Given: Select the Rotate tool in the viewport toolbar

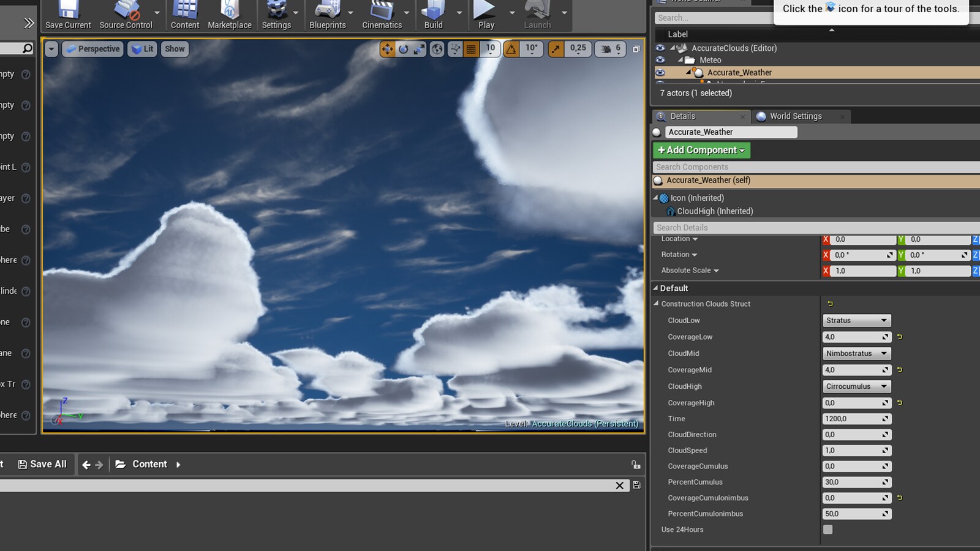Looking at the screenshot, I should 402,49.
